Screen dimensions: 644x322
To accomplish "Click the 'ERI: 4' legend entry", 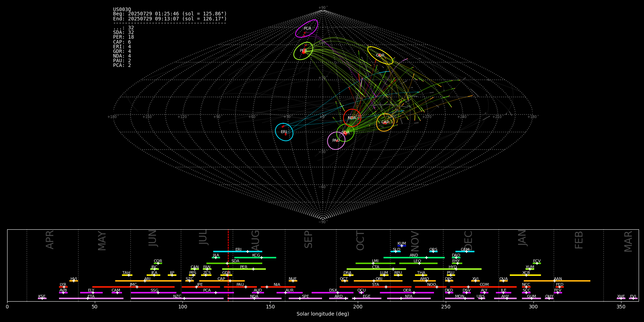I will click(122, 47).
